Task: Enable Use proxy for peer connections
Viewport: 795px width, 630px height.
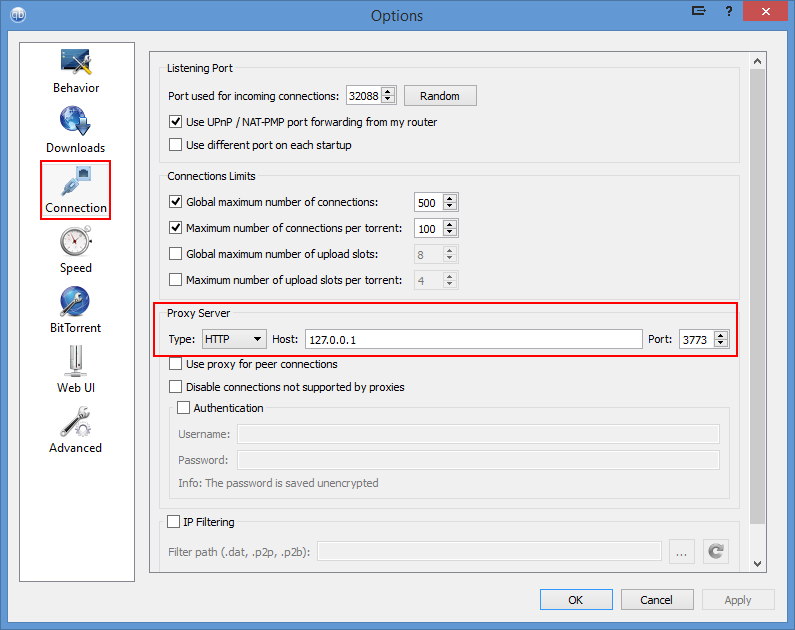Action: 176,364
